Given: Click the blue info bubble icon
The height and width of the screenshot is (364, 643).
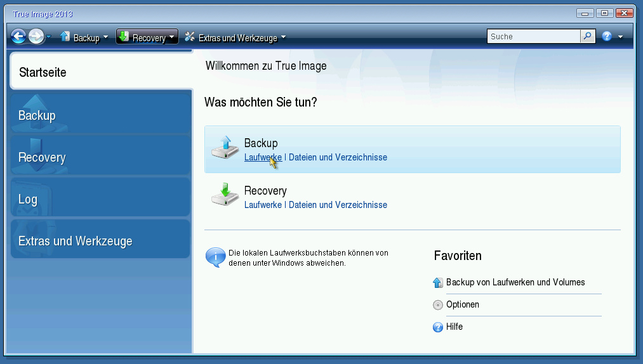Looking at the screenshot, I should click(215, 257).
